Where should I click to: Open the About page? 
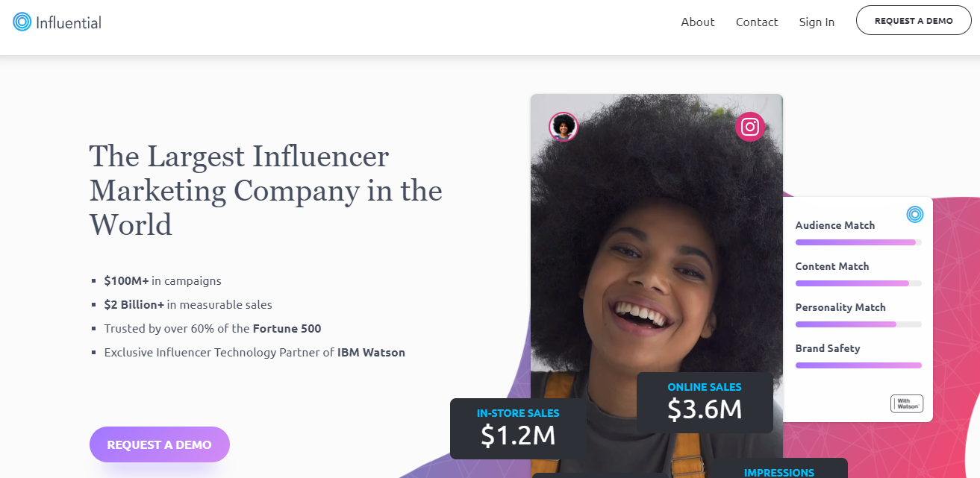697,22
